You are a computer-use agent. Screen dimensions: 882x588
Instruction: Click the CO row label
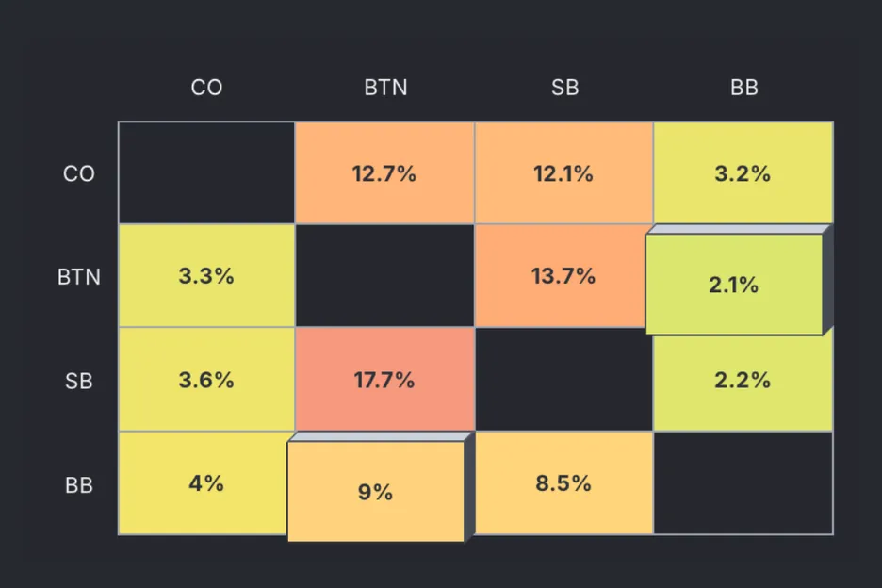[79, 174]
